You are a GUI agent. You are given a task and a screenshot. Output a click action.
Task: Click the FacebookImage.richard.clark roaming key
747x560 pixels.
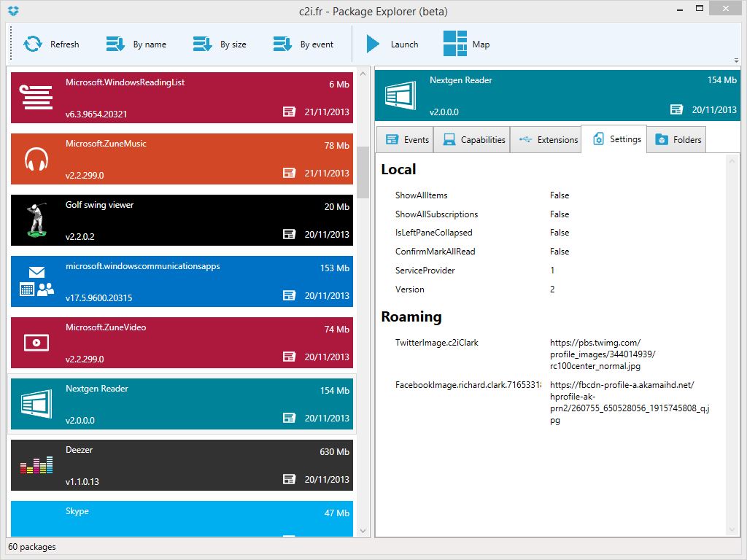coord(468,385)
